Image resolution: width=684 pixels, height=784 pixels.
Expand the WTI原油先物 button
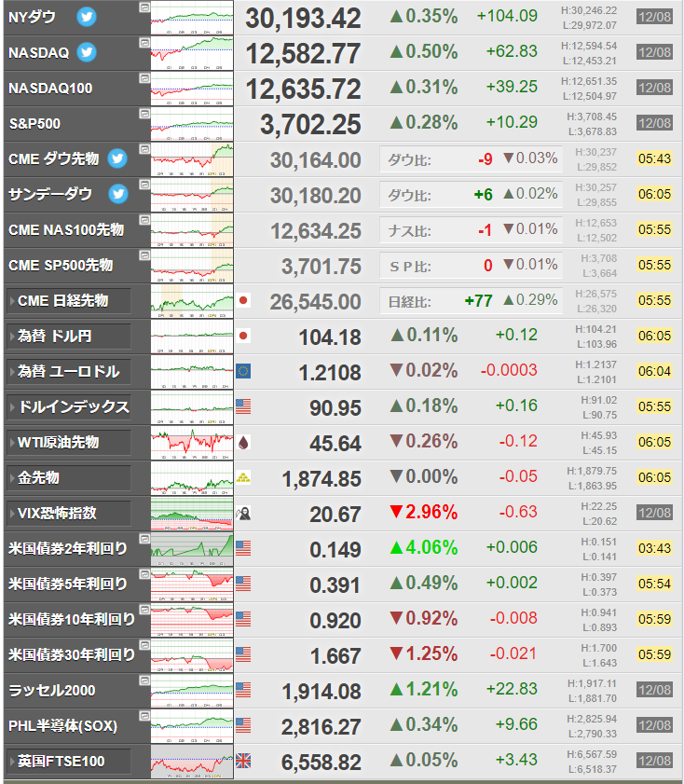68,443
